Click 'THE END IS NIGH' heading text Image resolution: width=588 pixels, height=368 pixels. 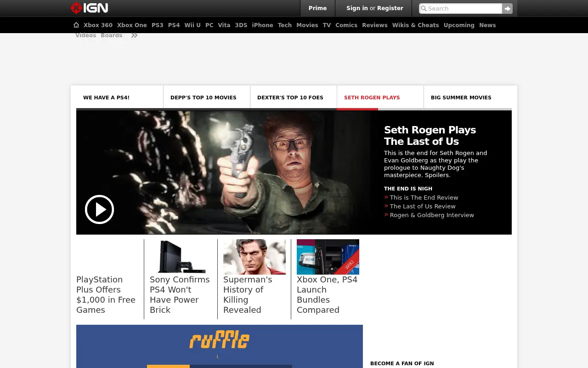(x=408, y=189)
